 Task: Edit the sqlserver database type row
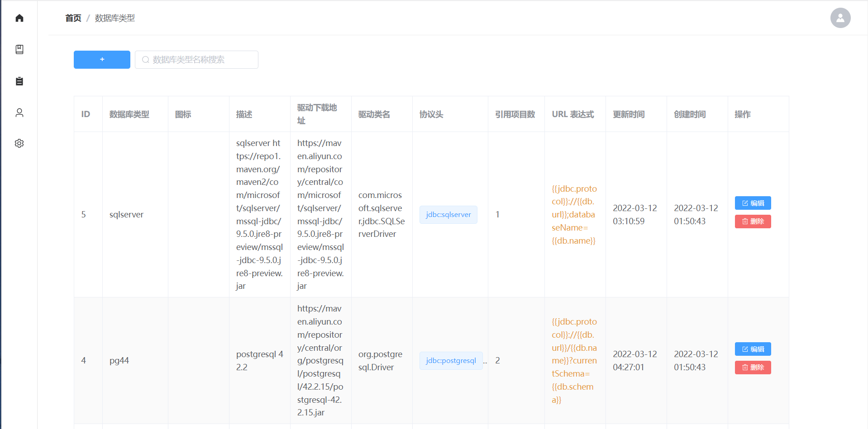(753, 203)
